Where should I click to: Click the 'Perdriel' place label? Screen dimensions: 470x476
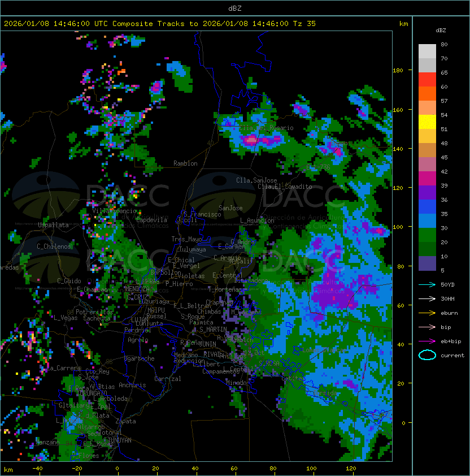coord(137,330)
